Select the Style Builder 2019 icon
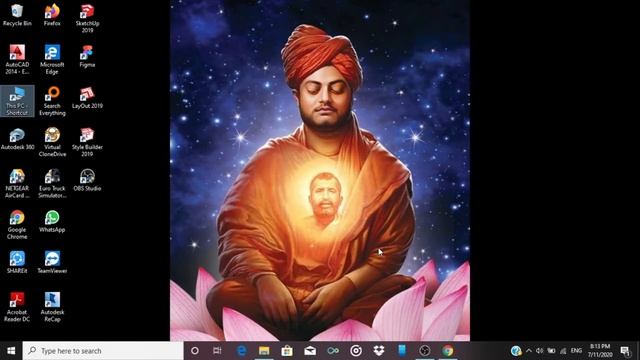 pos(87,142)
